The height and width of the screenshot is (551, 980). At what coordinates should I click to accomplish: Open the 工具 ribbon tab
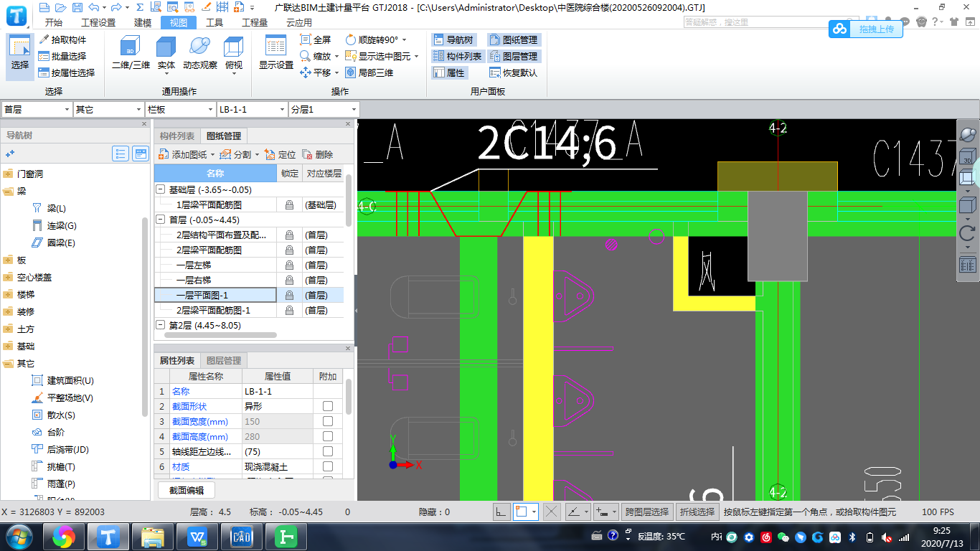click(215, 22)
